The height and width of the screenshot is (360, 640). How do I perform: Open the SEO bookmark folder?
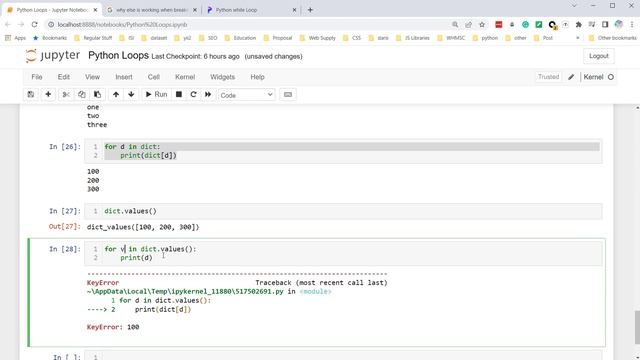[208, 38]
